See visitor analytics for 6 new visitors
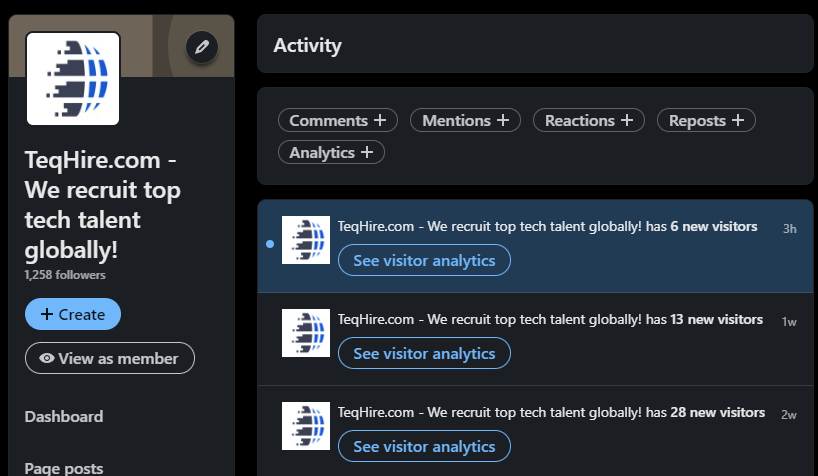818x476 pixels. (424, 260)
